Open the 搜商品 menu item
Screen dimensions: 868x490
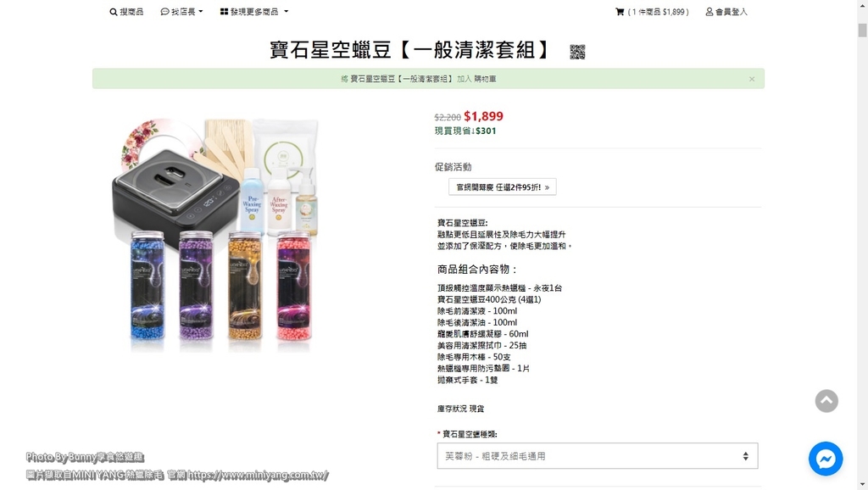click(127, 12)
